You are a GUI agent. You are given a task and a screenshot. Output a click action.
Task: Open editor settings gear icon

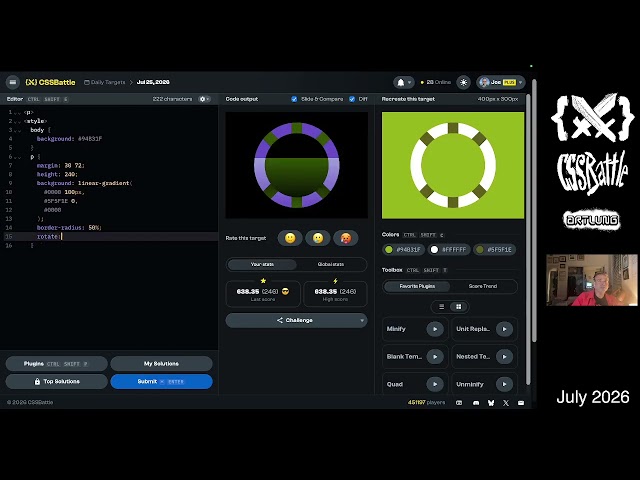204,99
